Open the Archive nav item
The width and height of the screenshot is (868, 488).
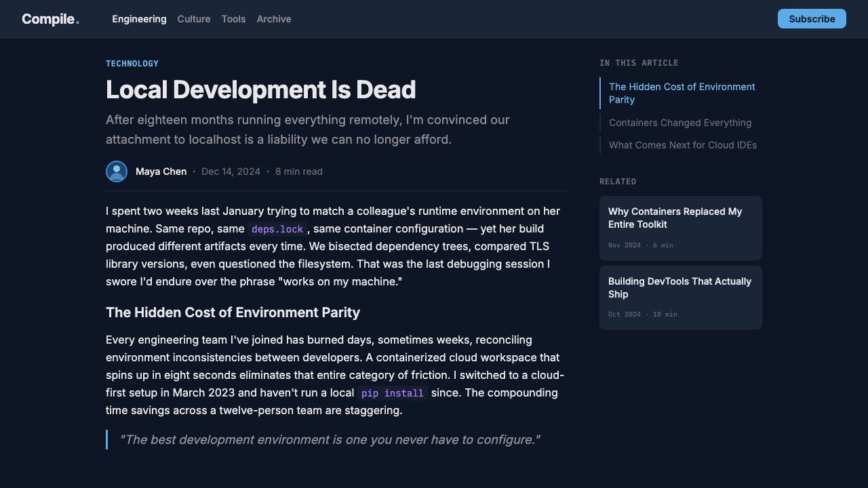pyautogui.click(x=274, y=19)
